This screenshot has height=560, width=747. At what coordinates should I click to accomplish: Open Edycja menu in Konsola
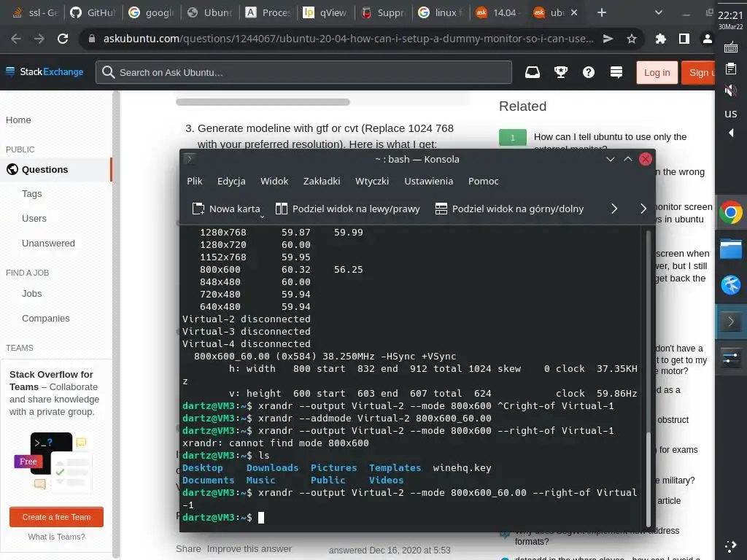pyautogui.click(x=231, y=181)
